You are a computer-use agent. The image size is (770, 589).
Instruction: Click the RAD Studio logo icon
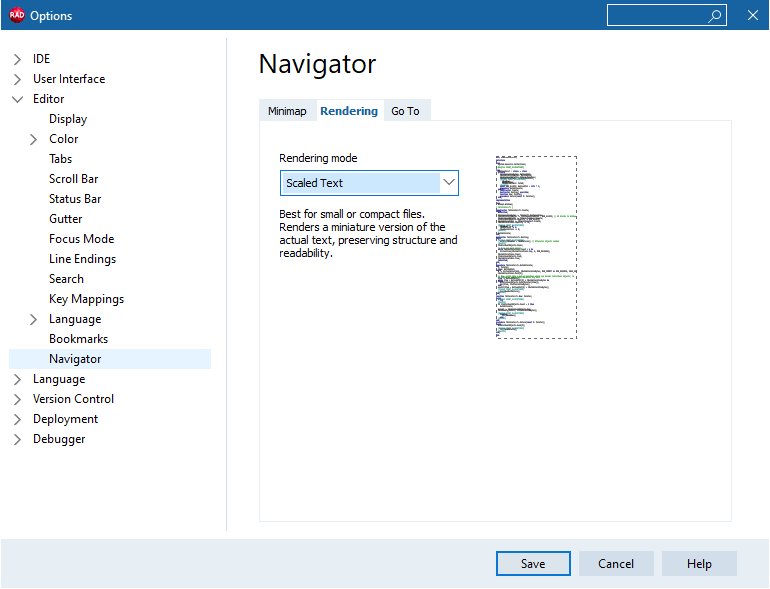17,15
